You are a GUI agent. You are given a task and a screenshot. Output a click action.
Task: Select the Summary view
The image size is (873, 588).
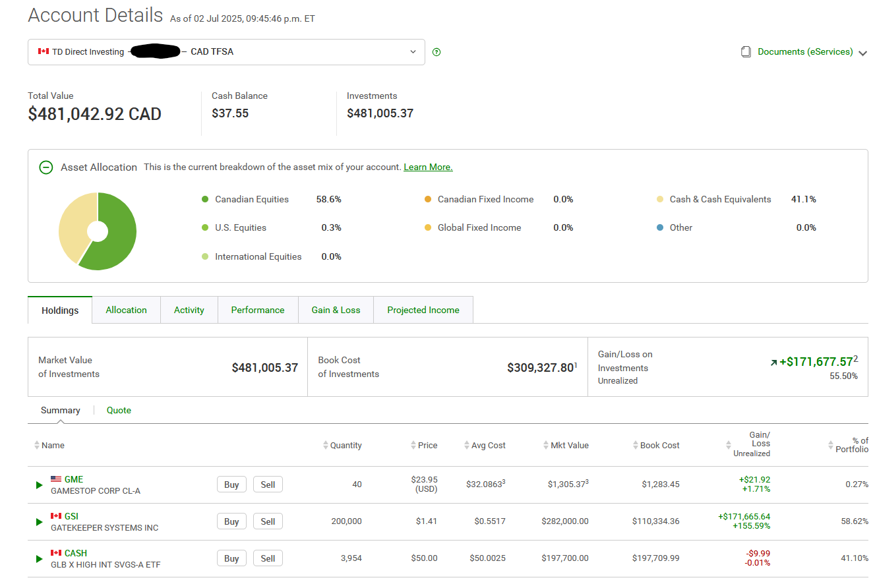61,410
